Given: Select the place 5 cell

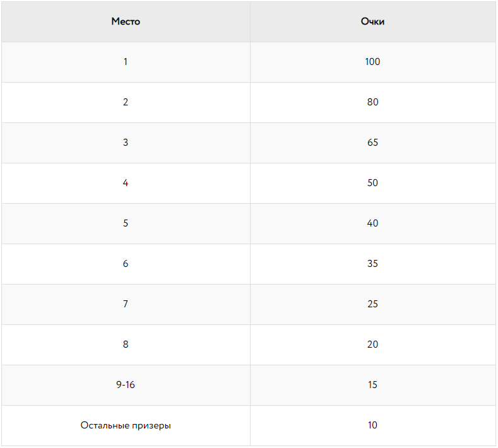Looking at the screenshot, I should [x=126, y=223].
